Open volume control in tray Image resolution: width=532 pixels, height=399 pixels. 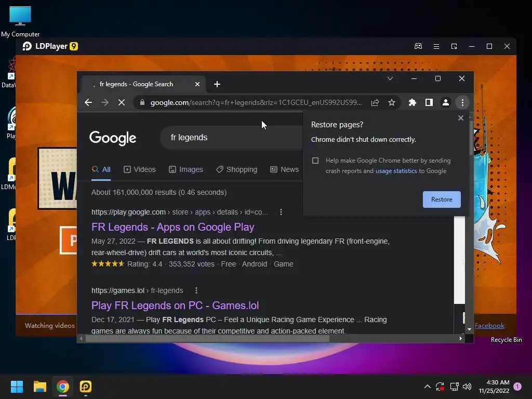click(467, 387)
